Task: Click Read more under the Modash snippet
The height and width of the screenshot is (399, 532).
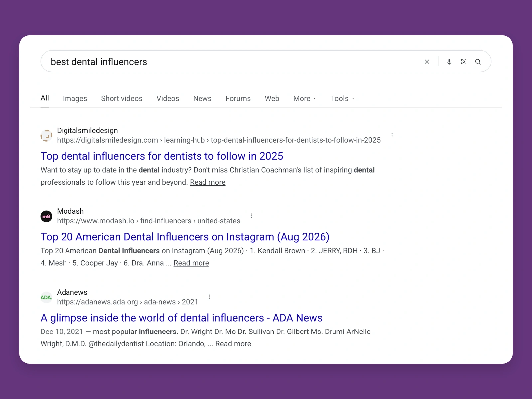Action: tap(191, 263)
